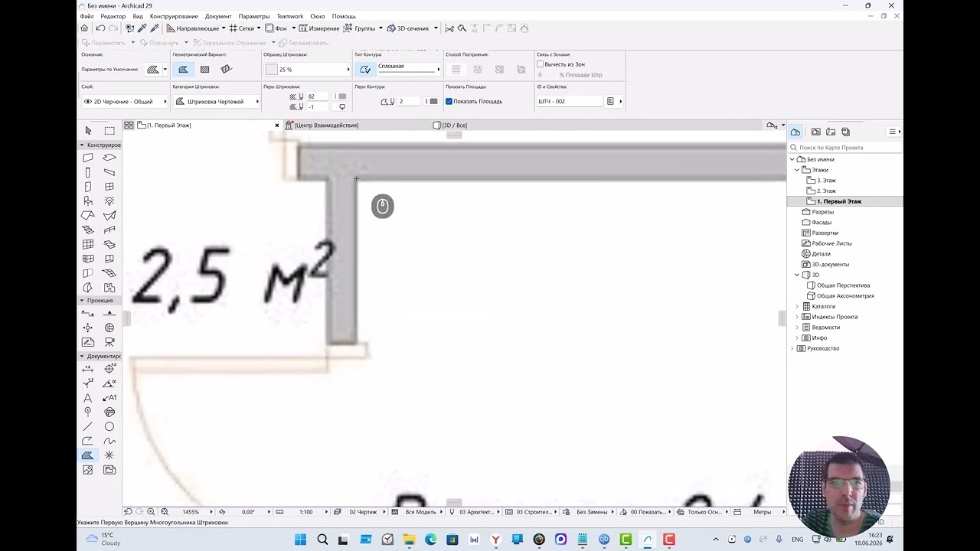This screenshot has height=551, width=980.
Task: Uncheck Показать Площадь checkbox
Action: tap(449, 101)
